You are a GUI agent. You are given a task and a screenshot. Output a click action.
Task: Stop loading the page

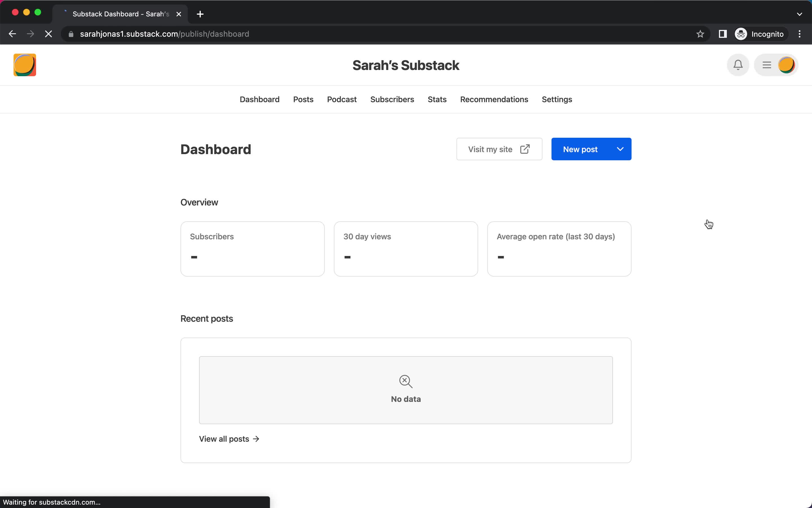pyautogui.click(x=48, y=34)
